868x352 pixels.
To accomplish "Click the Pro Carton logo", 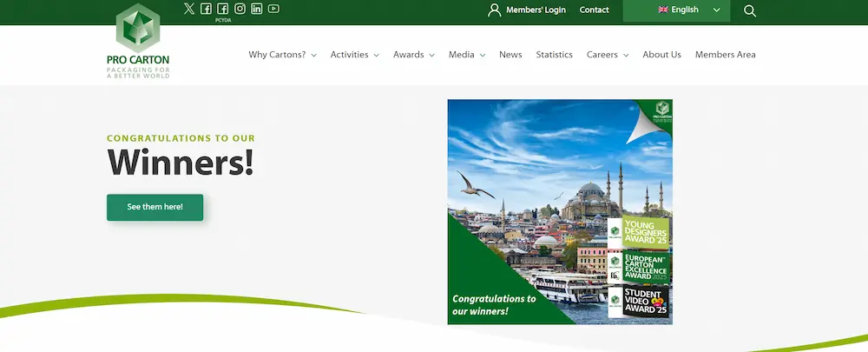I will (138, 42).
